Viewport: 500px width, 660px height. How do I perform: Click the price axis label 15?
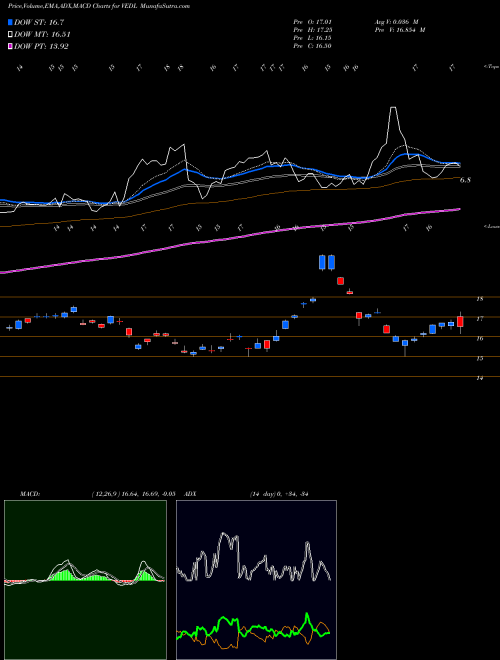pyautogui.click(x=479, y=358)
